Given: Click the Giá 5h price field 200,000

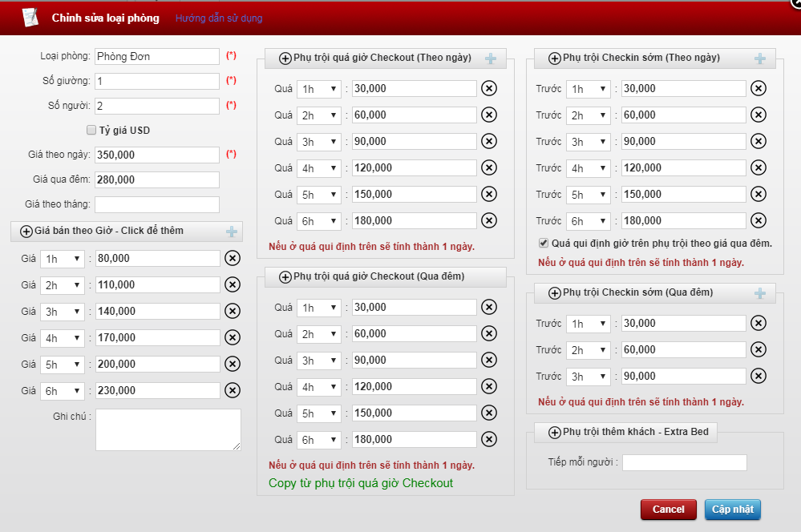Looking at the screenshot, I should 158,364.
